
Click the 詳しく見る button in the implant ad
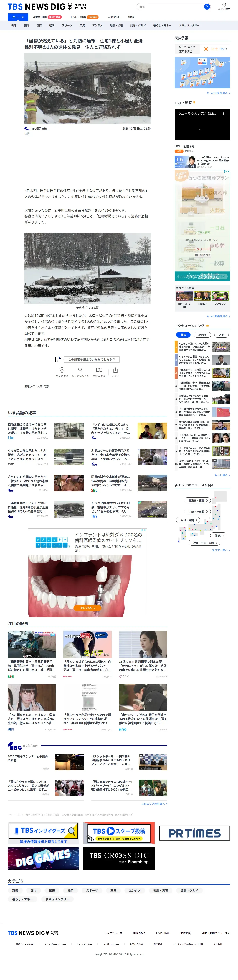87,608
